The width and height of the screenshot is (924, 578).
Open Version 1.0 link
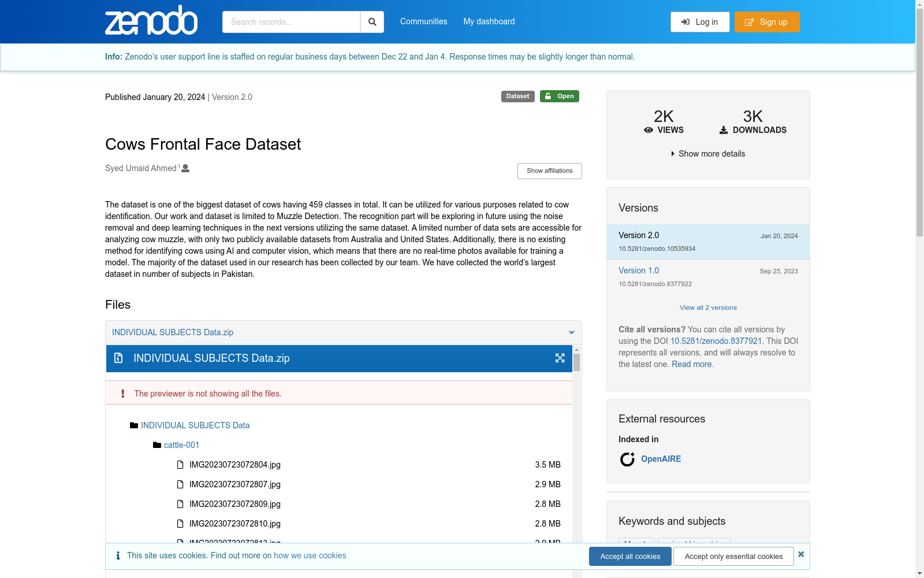click(639, 271)
